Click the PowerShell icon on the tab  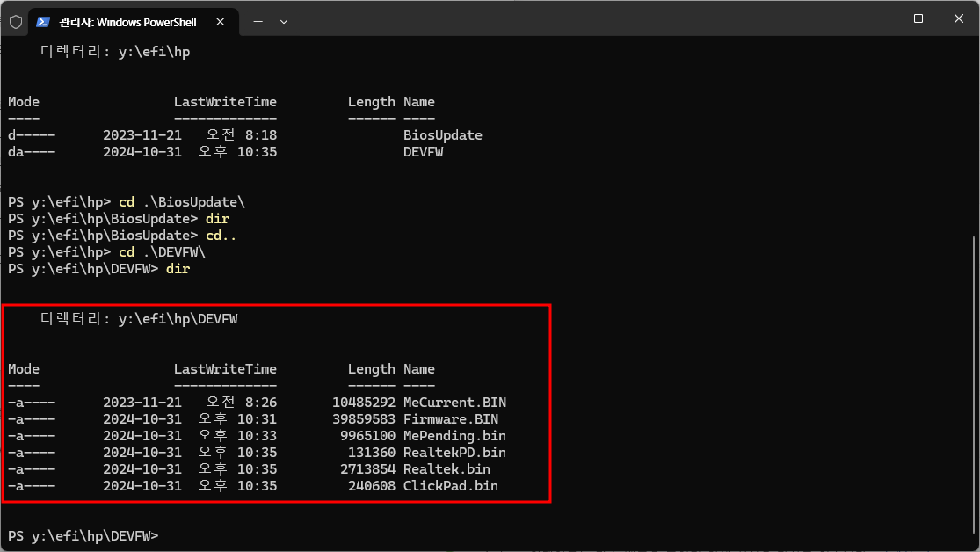click(x=42, y=22)
